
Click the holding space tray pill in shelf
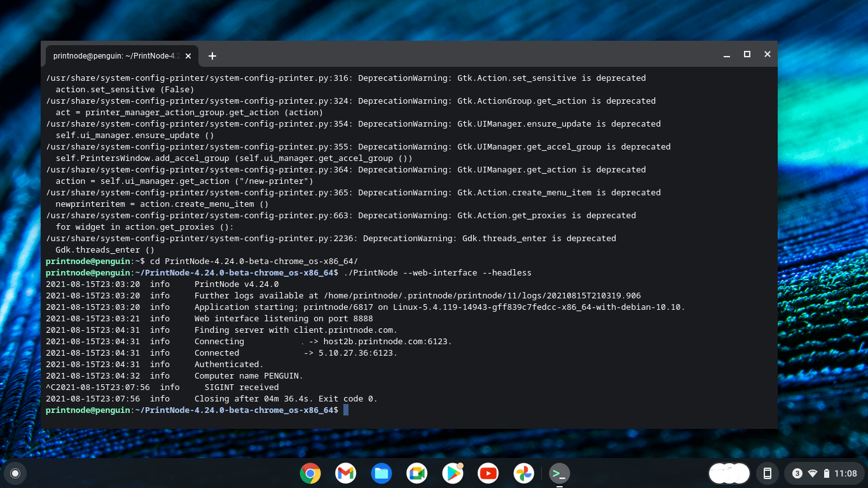pos(729,473)
